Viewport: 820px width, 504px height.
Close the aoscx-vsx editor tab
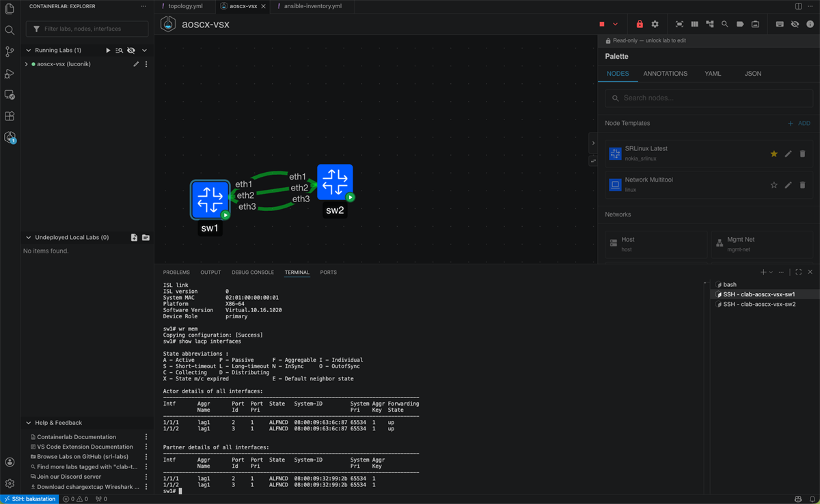pyautogui.click(x=264, y=6)
